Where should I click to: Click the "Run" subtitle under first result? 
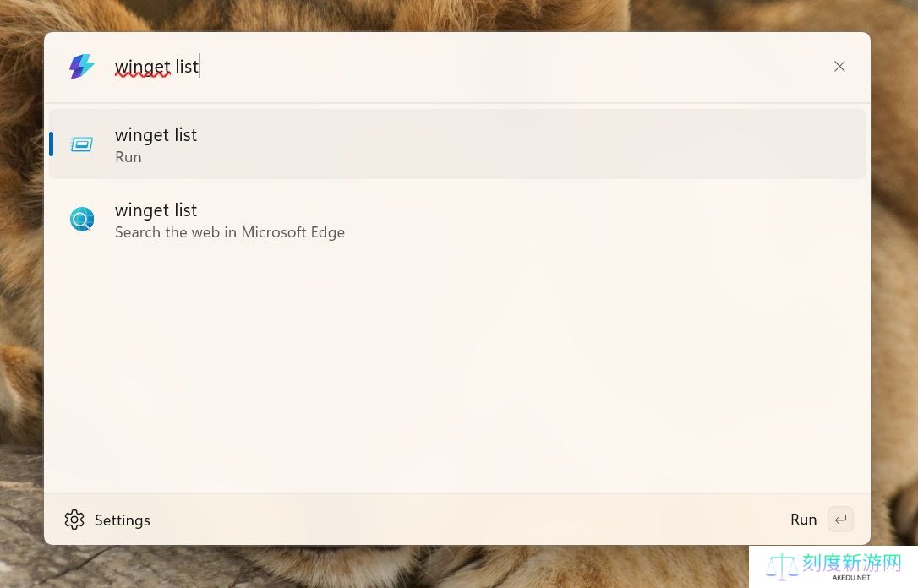[128, 157]
